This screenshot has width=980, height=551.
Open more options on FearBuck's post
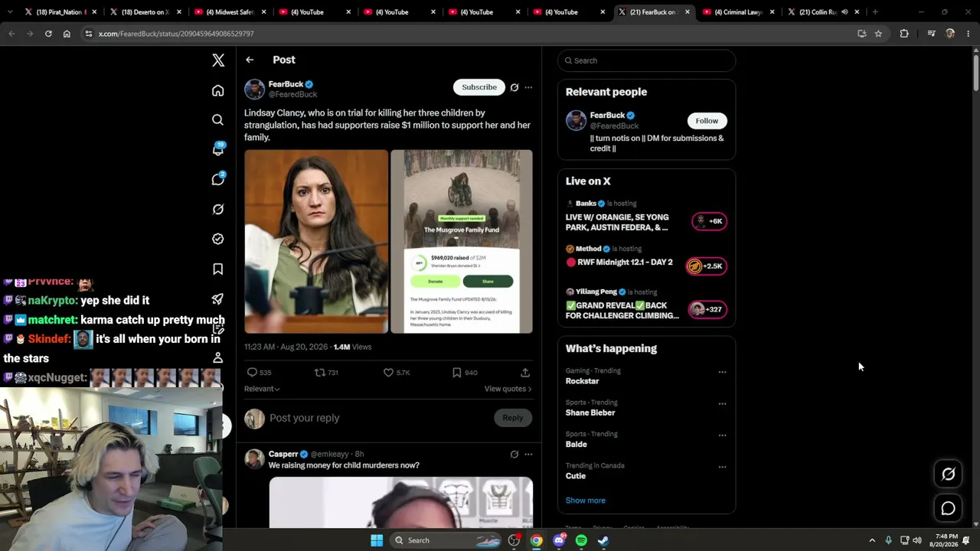[x=528, y=87]
